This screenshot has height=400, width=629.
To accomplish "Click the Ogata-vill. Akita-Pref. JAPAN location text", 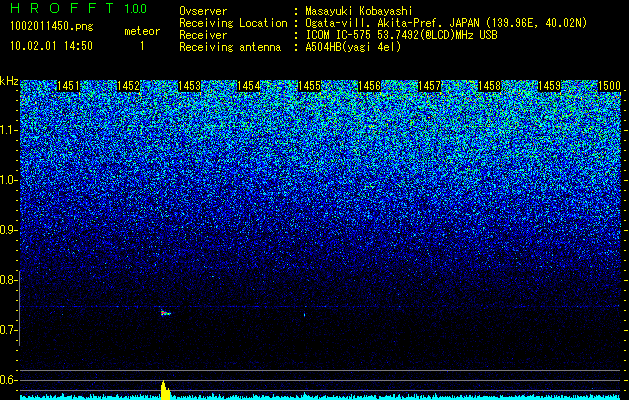I will pyautogui.click(x=446, y=23).
